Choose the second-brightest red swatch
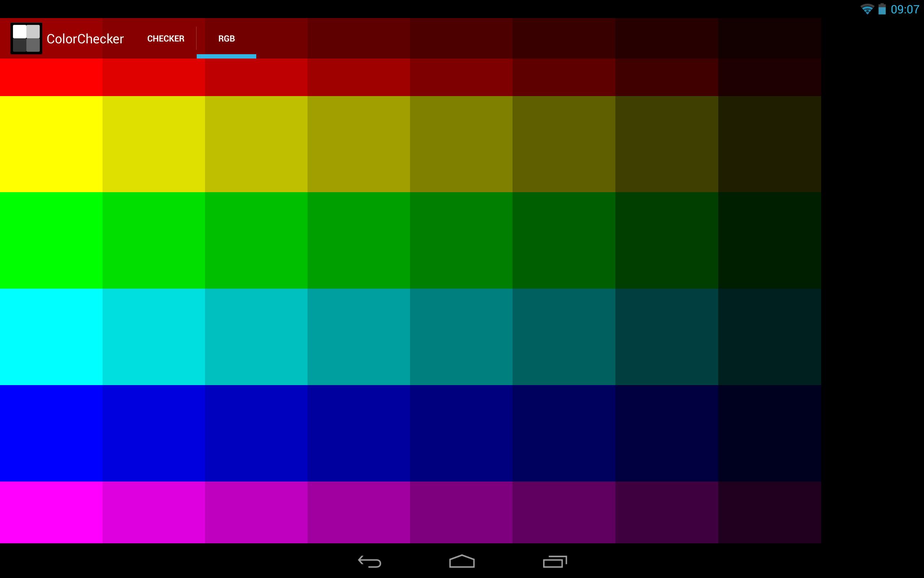924x578 pixels. click(153, 77)
